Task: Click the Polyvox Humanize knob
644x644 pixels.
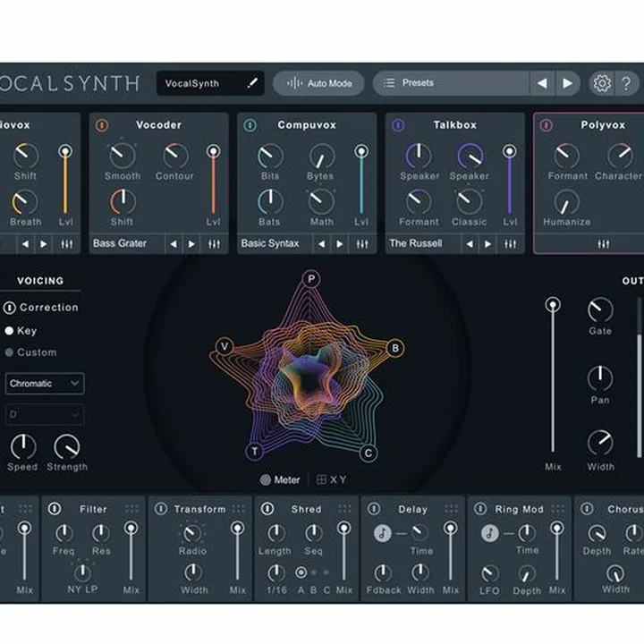Action: click(x=567, y=202)
